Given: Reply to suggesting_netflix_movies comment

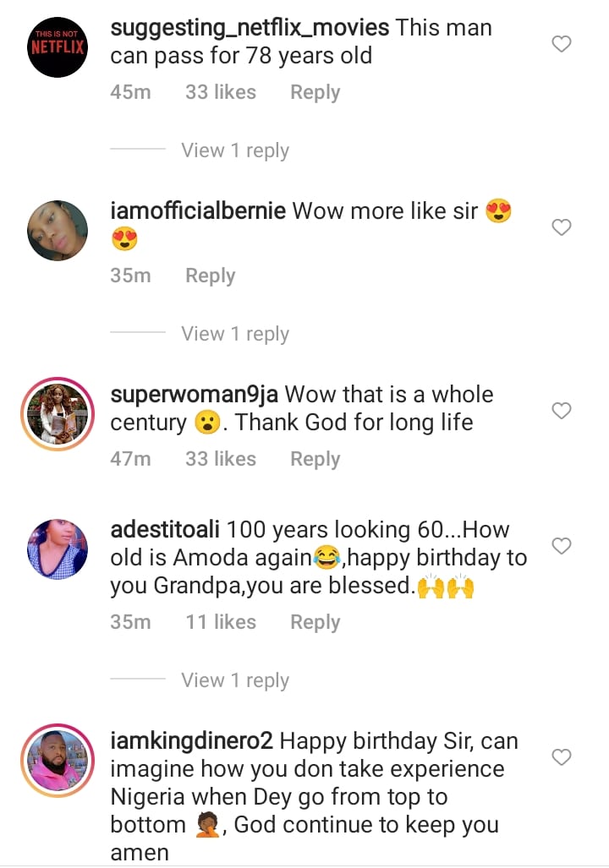Looking at the screenshot, I should click(x=315, y=92).
